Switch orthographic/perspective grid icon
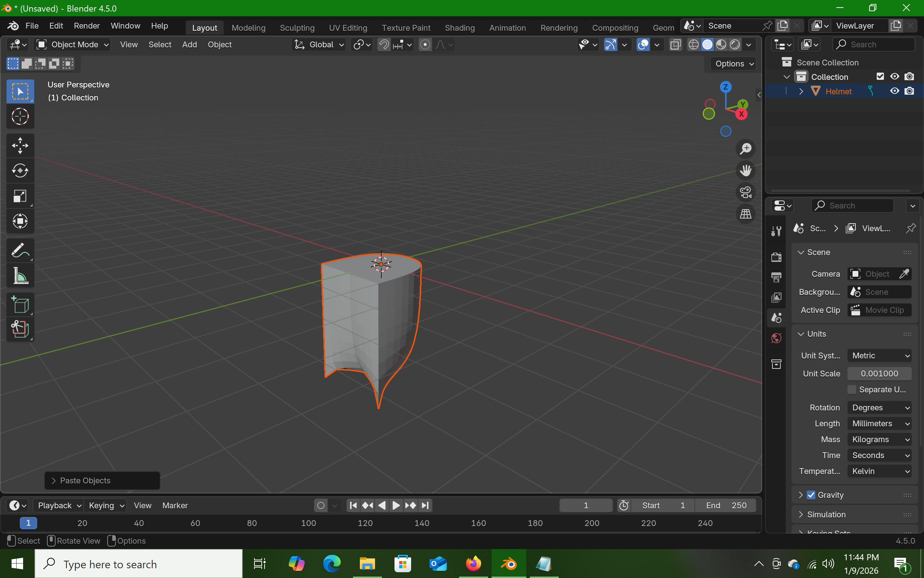 coord(745,214)
